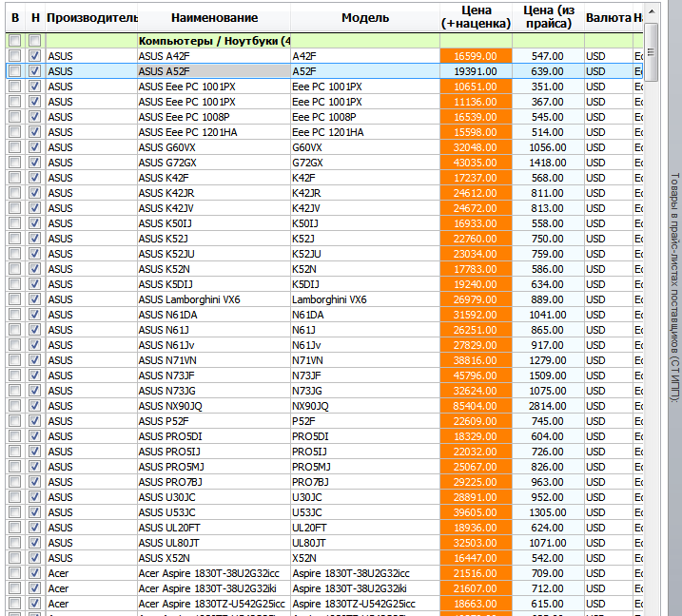Click the B column header
This screenshot has height=616, width=682.
coord(15,18)
